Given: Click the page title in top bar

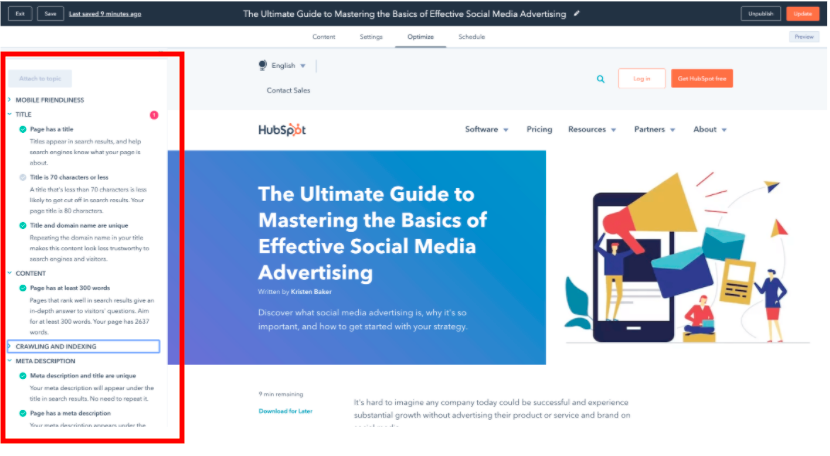Looking at the screenshot, I should click(x=405, y=14).
